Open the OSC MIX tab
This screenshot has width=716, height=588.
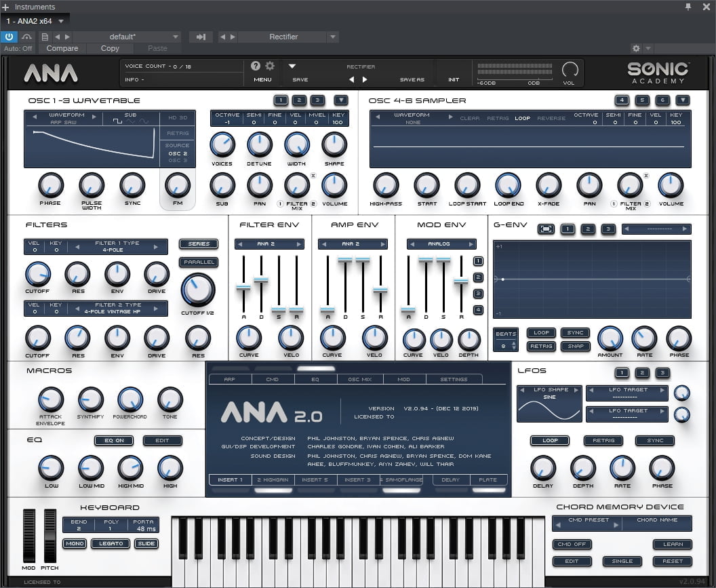(359, 379)
